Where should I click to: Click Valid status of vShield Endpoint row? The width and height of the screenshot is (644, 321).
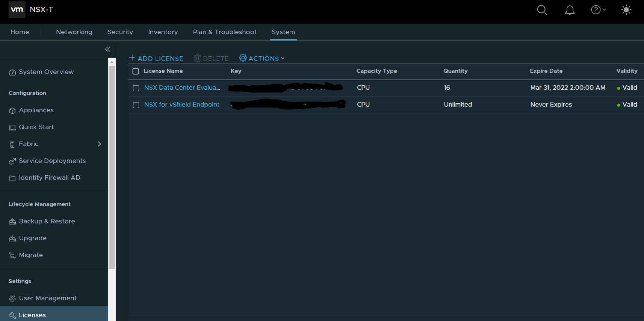click(627, 105)
